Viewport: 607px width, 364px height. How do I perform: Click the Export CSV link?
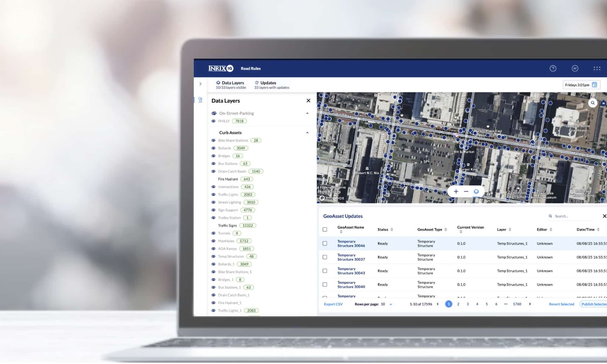point(333,304)
